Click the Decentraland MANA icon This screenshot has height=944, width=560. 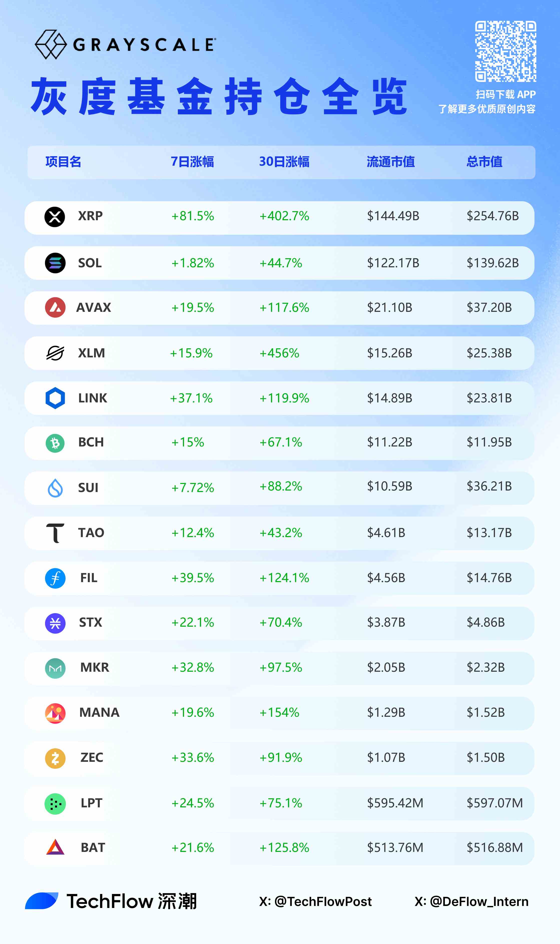tap(55, 713)
